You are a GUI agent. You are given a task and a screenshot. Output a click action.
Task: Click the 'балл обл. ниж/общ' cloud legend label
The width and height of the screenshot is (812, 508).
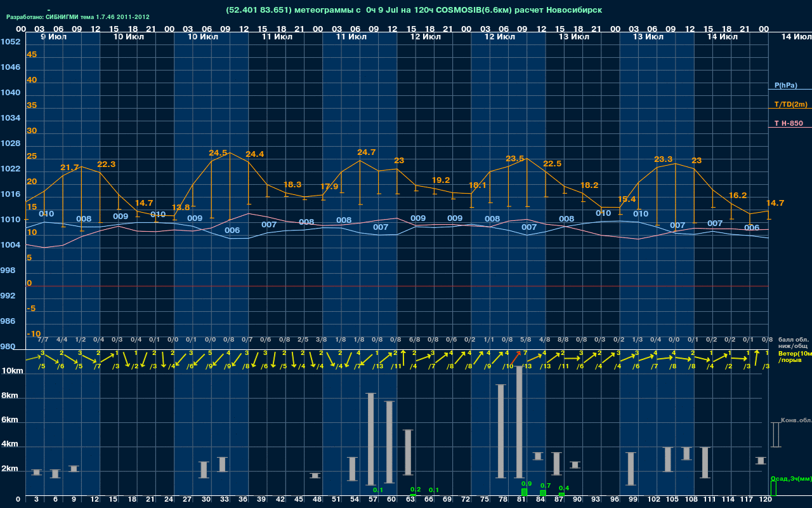point(792,343)
